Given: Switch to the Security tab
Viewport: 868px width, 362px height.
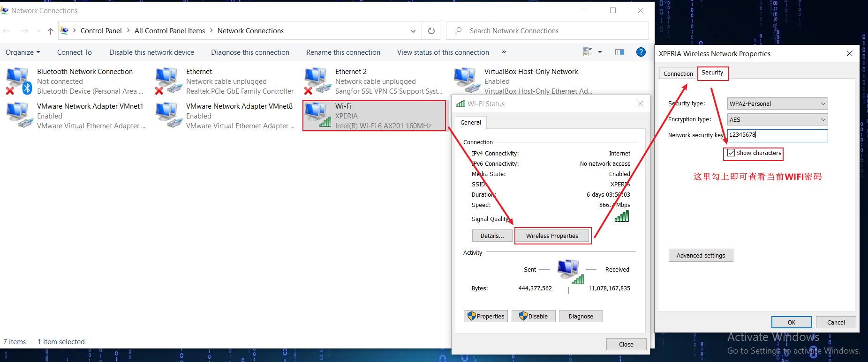Looking at the screenshot, I should click(712, 73).
